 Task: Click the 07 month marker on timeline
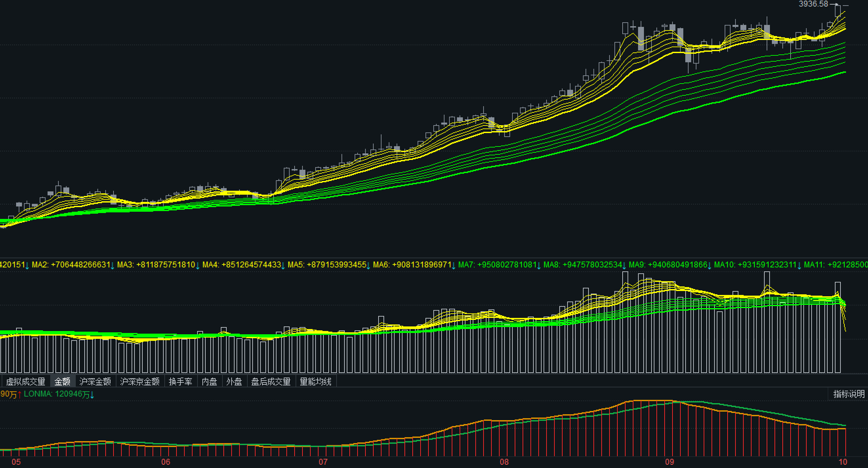[323, 461]
